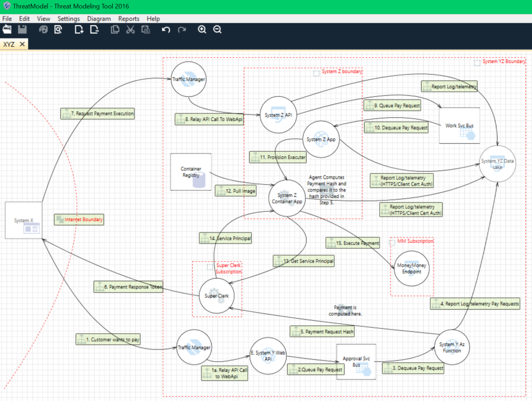
Task: Select the System YZ Data Lake node
Action: coord(497,164)
